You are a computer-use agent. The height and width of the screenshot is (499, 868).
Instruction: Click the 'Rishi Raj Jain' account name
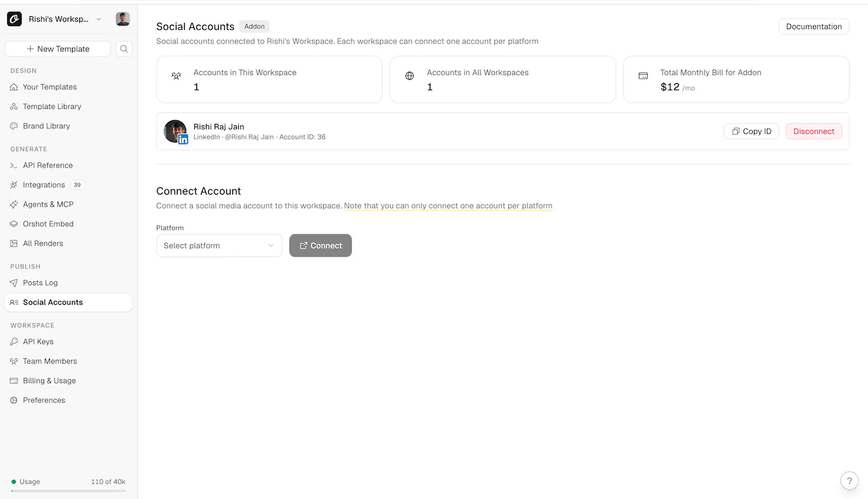coord(219,126)
